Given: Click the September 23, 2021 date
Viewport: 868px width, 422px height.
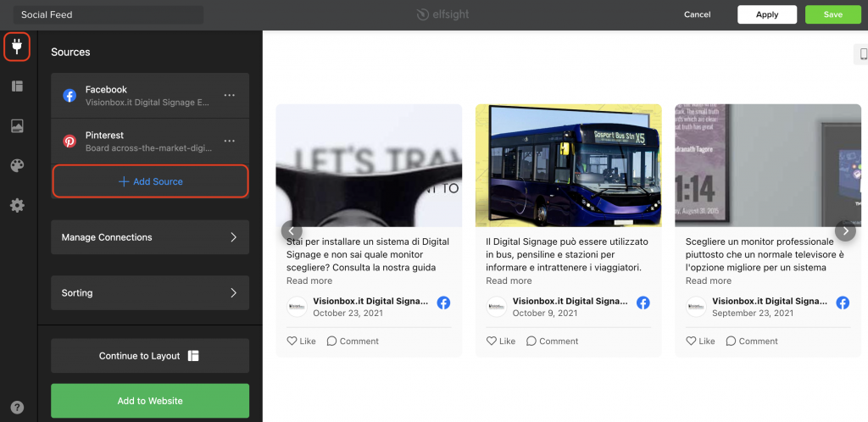Looking at the screenshot, I should pos(753,313).
